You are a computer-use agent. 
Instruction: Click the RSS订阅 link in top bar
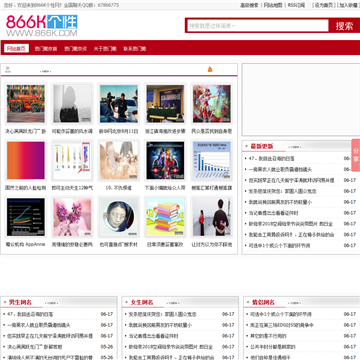(296, 5)
